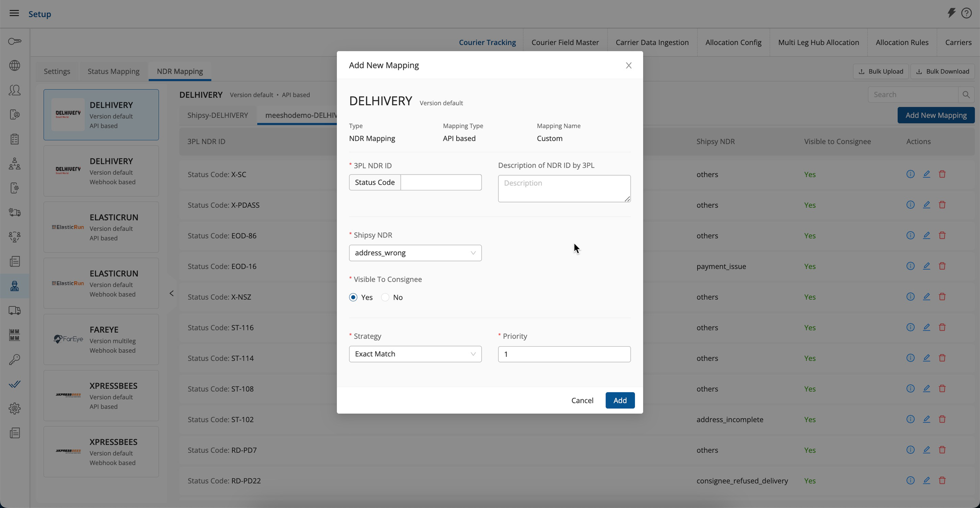The height and width of the screenshot is (508, 980).
Task: Open the Allocation Rules tab
Action: coord(902,42)
